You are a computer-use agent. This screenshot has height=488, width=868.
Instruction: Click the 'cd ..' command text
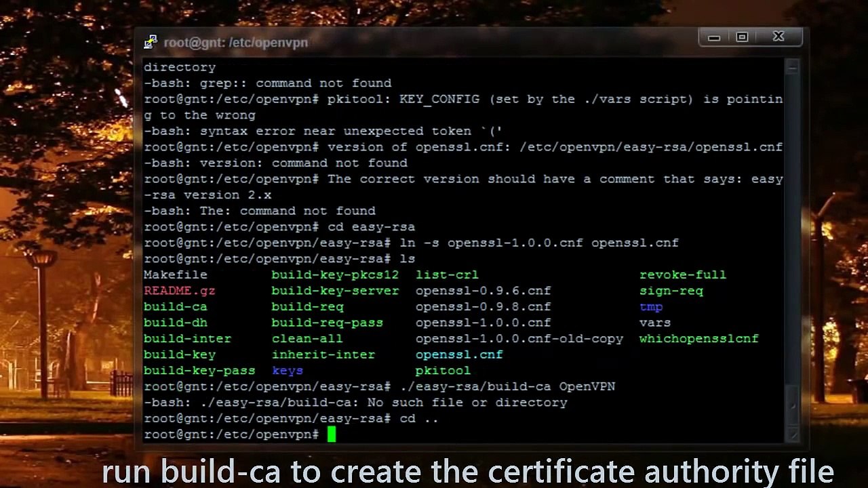coord(419,419)
